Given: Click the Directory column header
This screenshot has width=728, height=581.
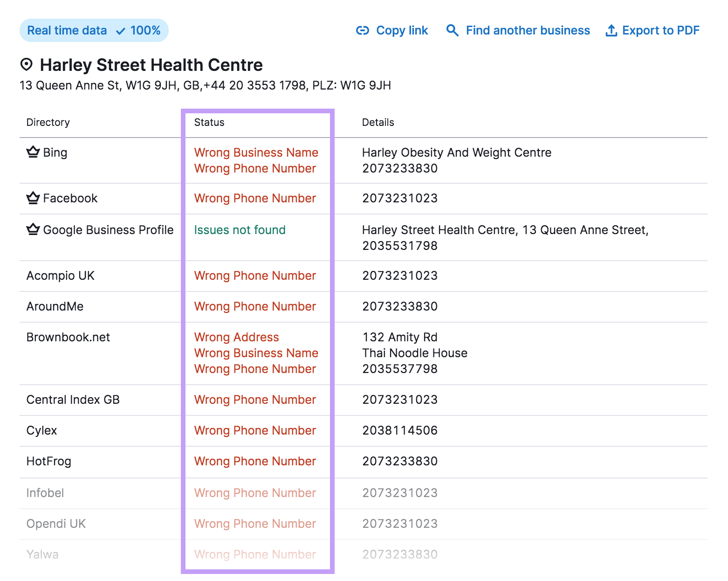Looking at the screenshot, I should point(48,122).
